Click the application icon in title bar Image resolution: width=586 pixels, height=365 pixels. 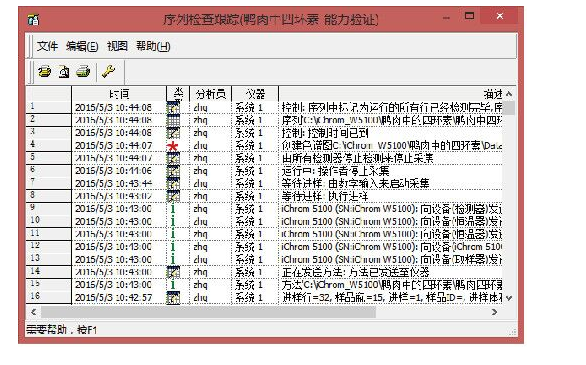(x=33, y=19)
